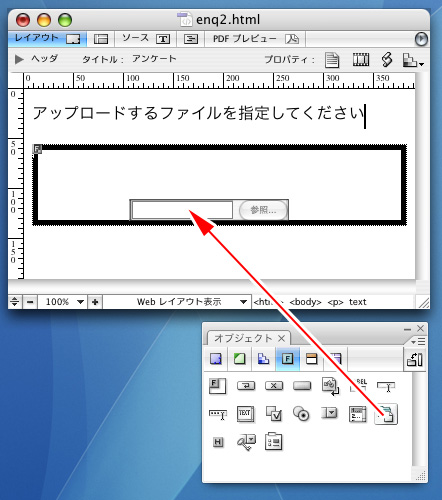442x500 pixels.
Task: Show the Smart objects category
Action: point(240,359)
